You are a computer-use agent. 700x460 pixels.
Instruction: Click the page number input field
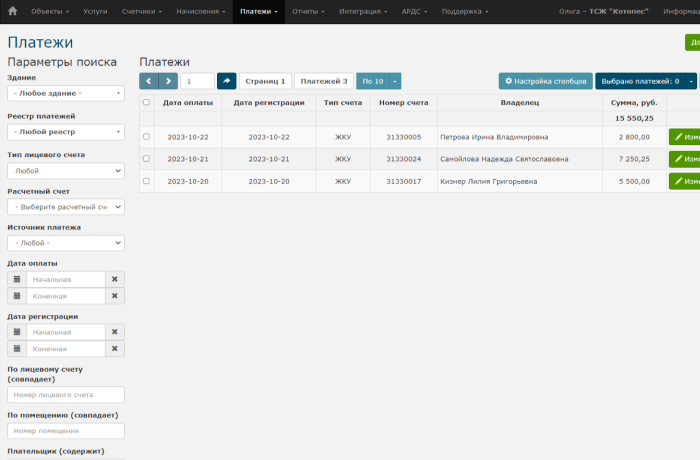coord(197,81)
